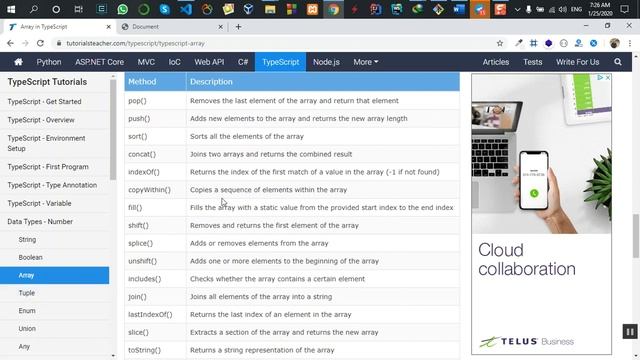The width and height of the screenshot is (640, 360).
Task: Open the Articles link
Action: coord(496,62)
